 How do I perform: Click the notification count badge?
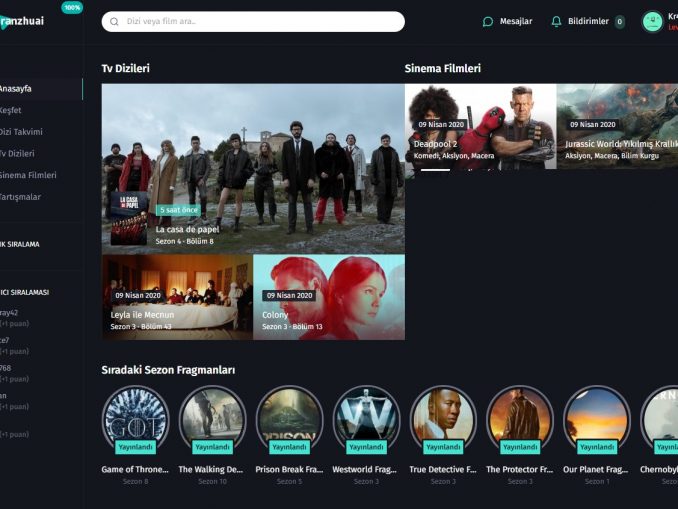click(x=620, y=21)
